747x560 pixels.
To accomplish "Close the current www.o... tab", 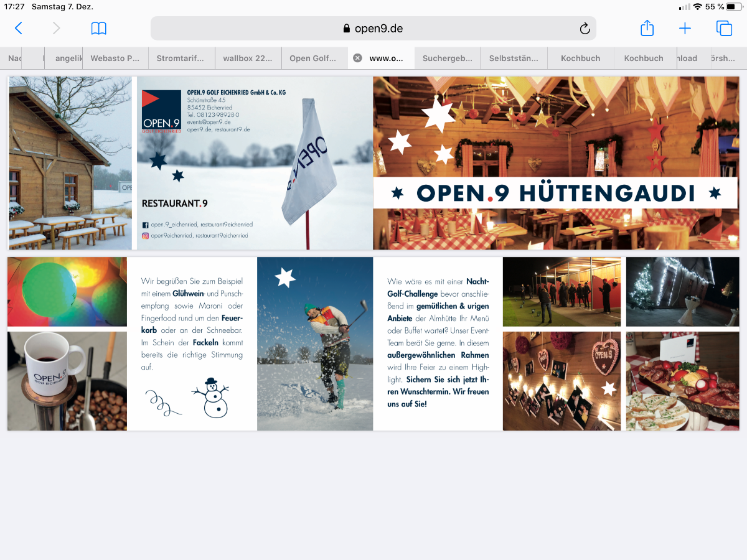I will coord(357,58).
